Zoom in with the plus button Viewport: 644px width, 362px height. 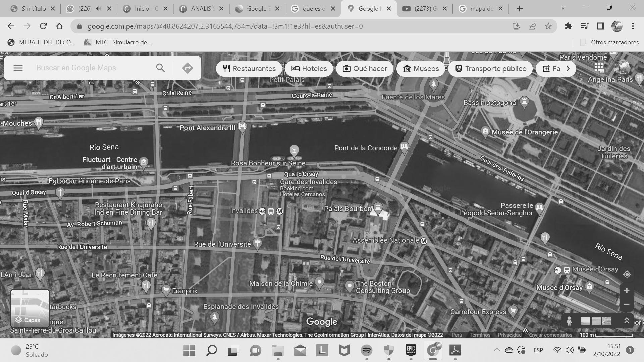coord(627,290)
